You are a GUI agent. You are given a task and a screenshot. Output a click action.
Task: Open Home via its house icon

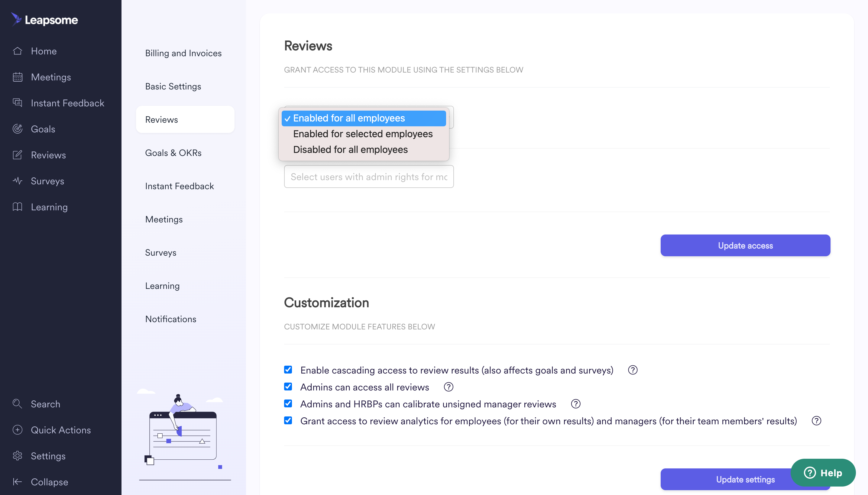pos(17,51)
